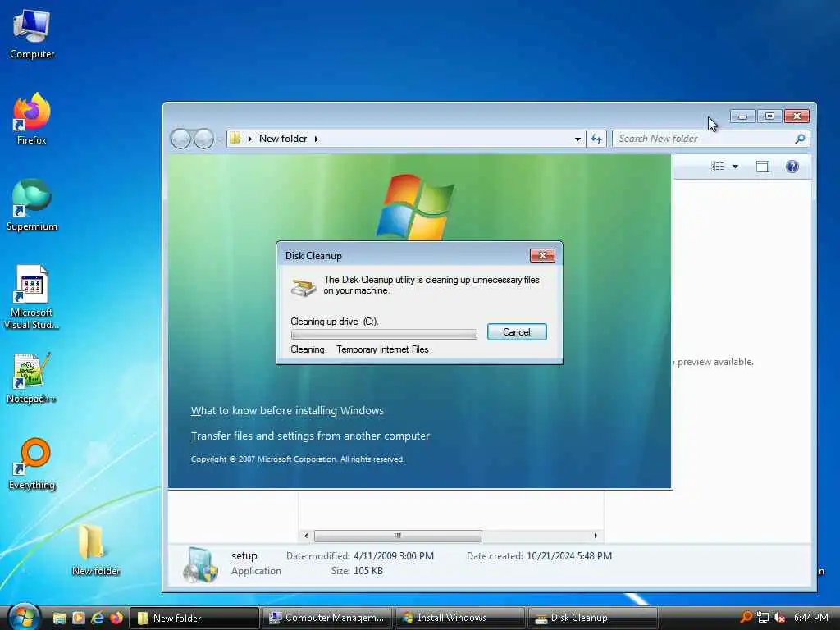
Task: Launch Internet Explorer from quick launch
Action: pos(98,618)
